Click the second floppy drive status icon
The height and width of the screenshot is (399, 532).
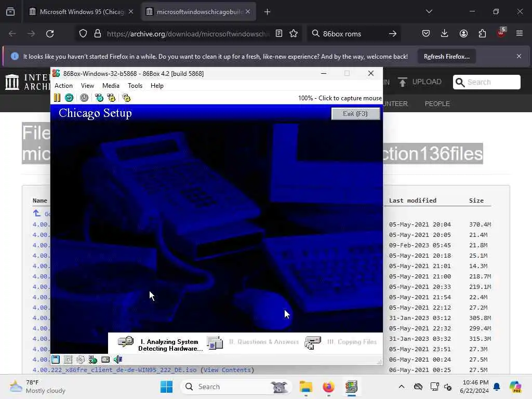click(68, 360)
